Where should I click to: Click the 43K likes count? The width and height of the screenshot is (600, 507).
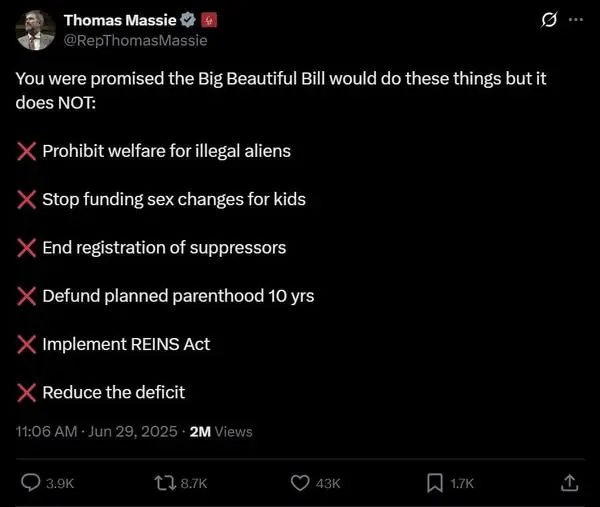point(328,483)
